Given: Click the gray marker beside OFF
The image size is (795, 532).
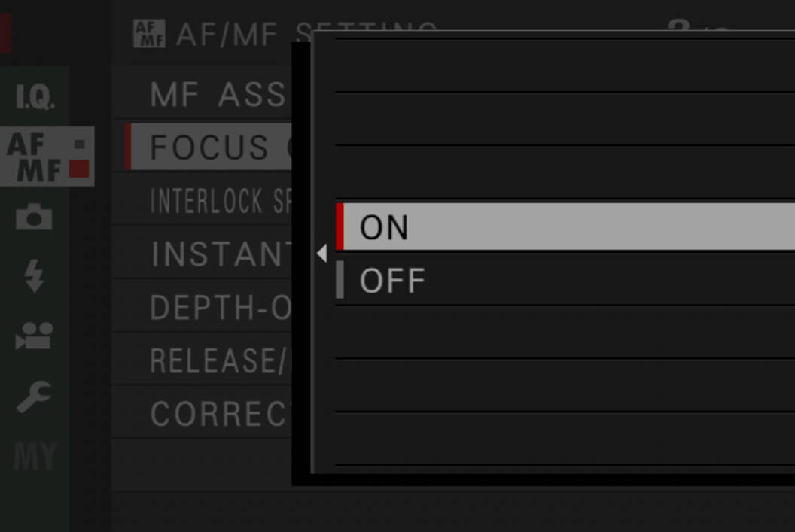Looking at the screenshot, I should point(340,280).
